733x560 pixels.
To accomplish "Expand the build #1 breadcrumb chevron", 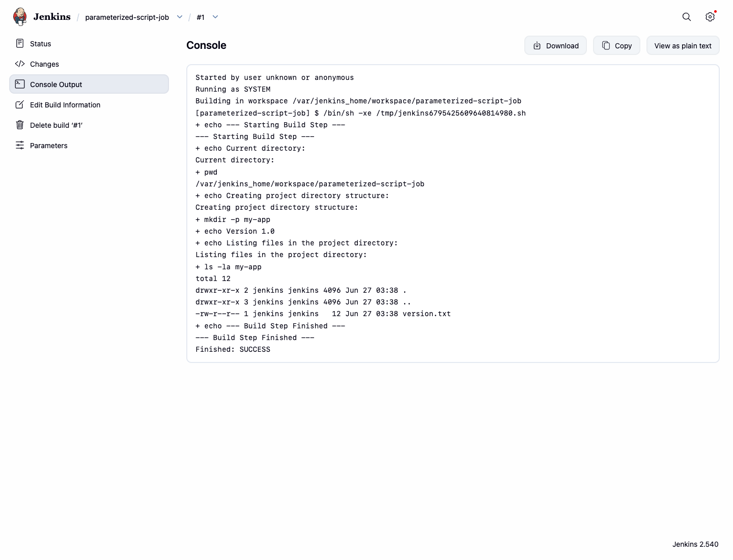I will click(x=215, y=17).
